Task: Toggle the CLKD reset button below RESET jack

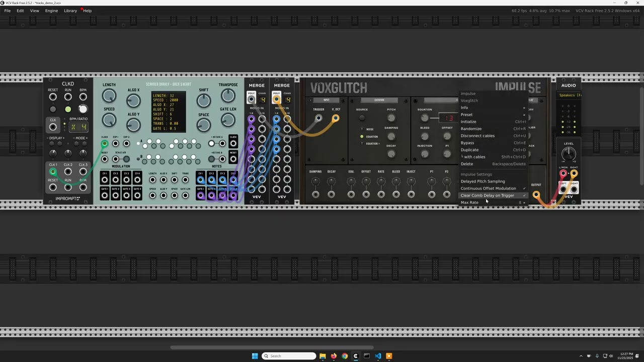Action: pyautogui.click(x=53, y=109)
